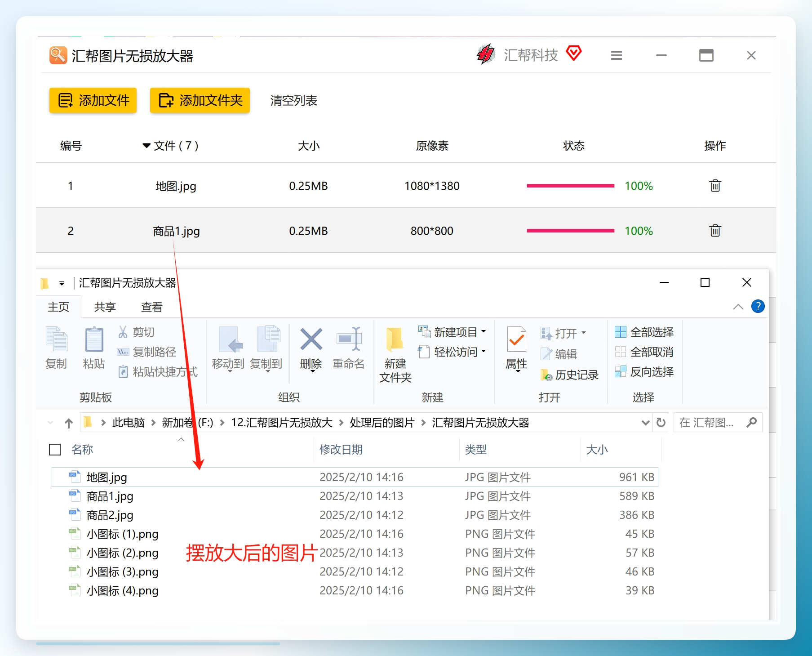Click 粘贴快捷方式 in the ribbon
This screenshot has height=656, width=812.
(x=158, y=372)
